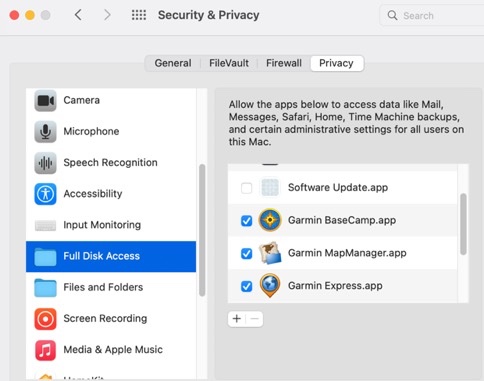Click the Garmin MapManager app icon
Image resolution: width=484 pixels, height=381 pixels.
pos(270,253)
